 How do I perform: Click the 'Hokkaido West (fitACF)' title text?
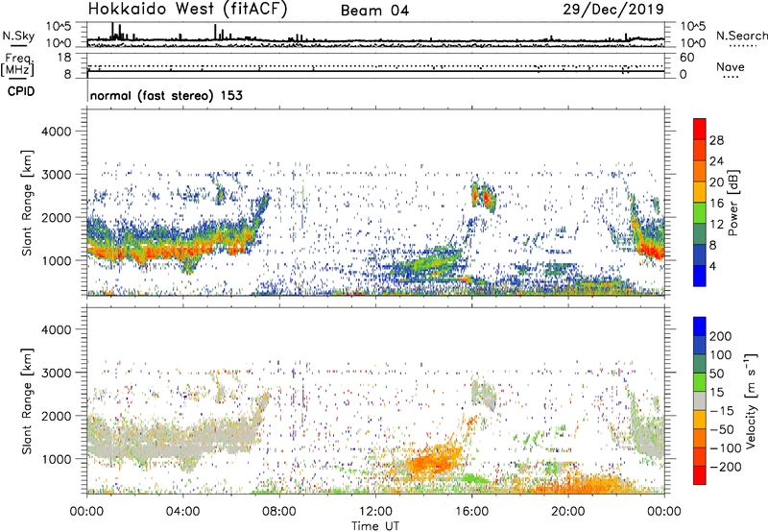pyautogui.click(x=187, y=9)
